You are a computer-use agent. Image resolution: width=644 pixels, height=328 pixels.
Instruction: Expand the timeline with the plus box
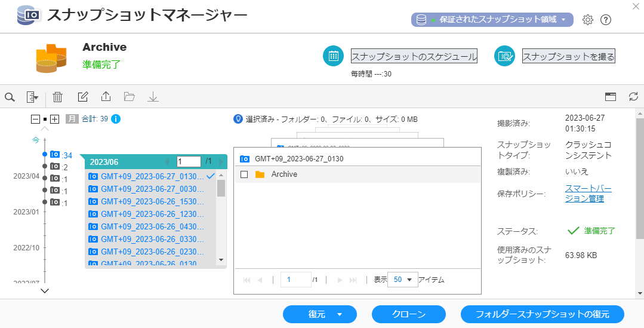pos(54,119)
